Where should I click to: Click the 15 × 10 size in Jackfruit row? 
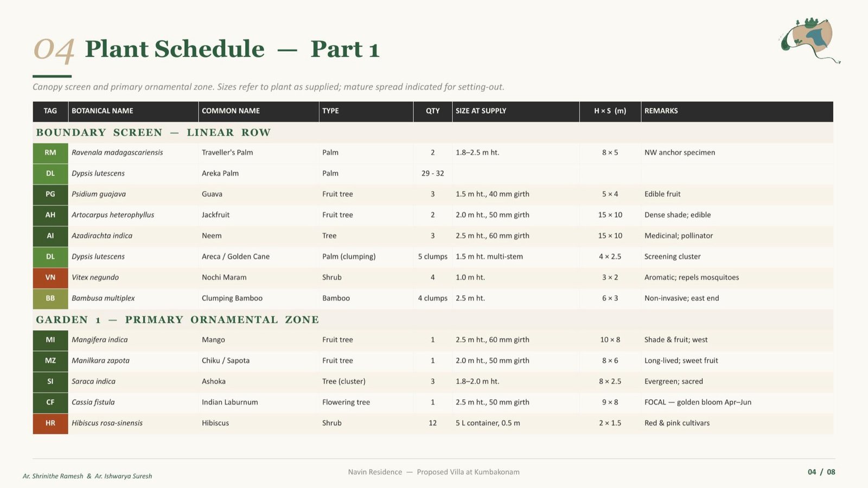coord(610,215)
